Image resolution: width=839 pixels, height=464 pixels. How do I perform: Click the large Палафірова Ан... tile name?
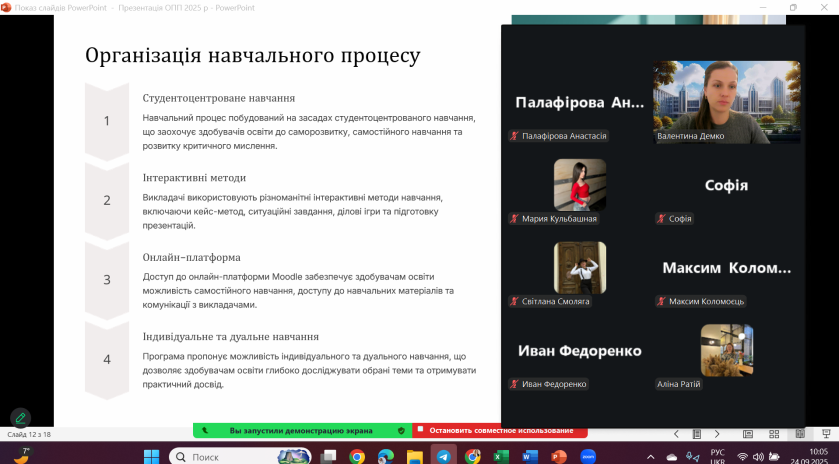tap(579, 102)
